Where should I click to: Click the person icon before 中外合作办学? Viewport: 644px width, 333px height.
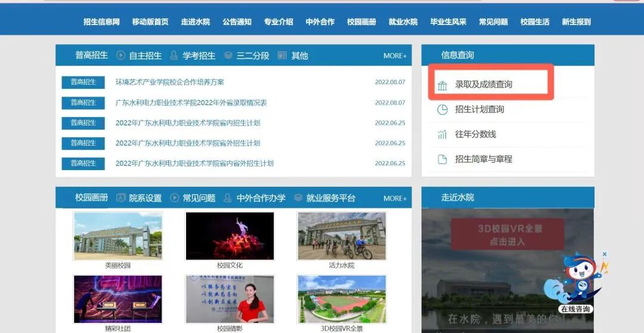[228, 198]
